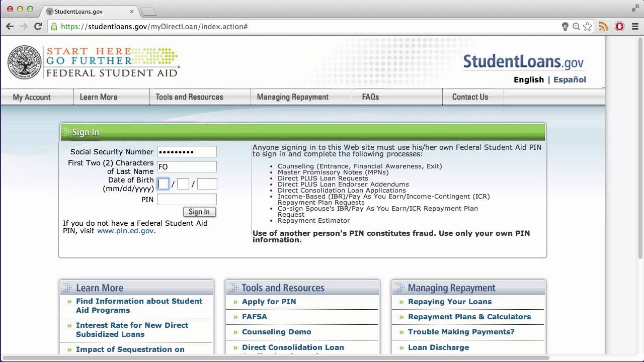Switch language to Español
Image resolution: width=644 pixels, height=362 pixels.
(570, 79)
